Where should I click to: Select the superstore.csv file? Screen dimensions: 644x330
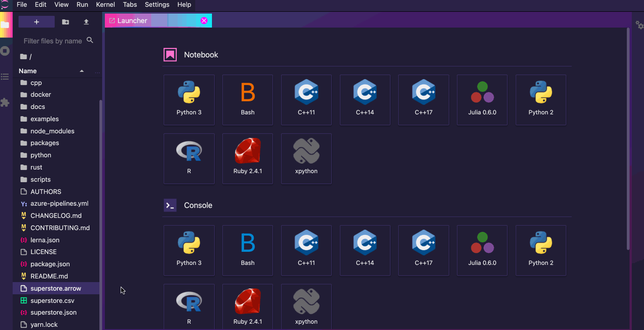[x=56, y=301]
